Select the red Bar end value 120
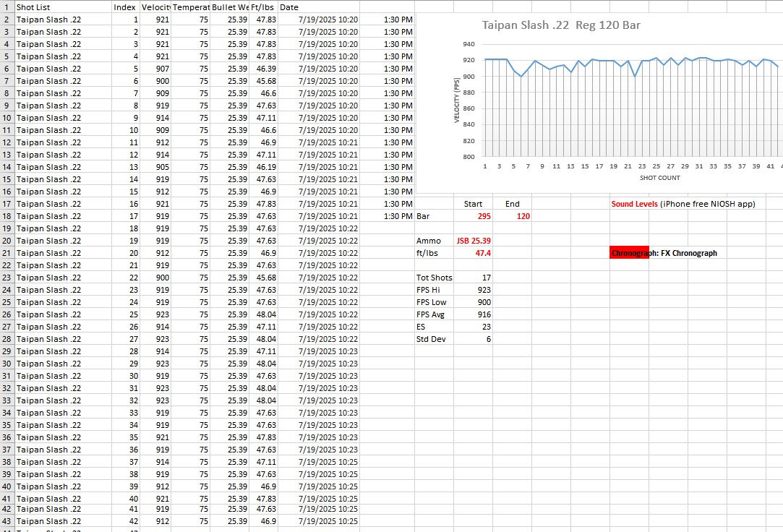This screenshot has width=783, height=532. [x=512, y=216]
